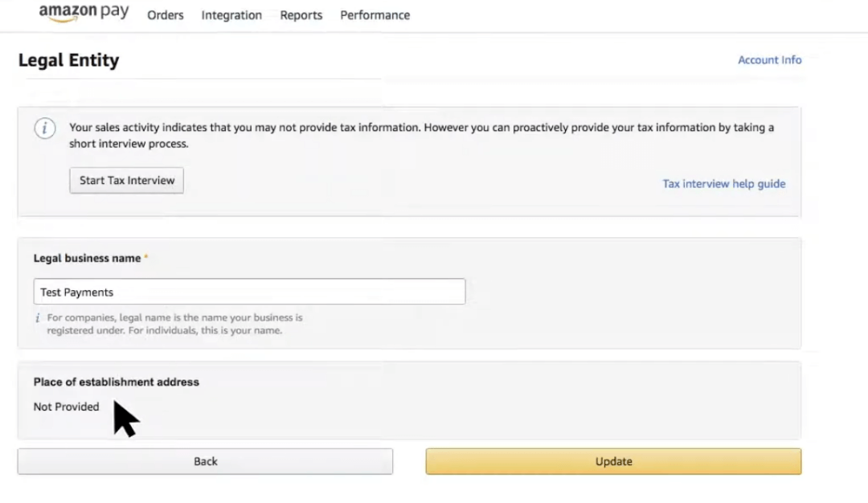The width and height of the screenshot is (868, 503).
Task: Click the circular info icon in the tax banner
Action: point(44,129)
